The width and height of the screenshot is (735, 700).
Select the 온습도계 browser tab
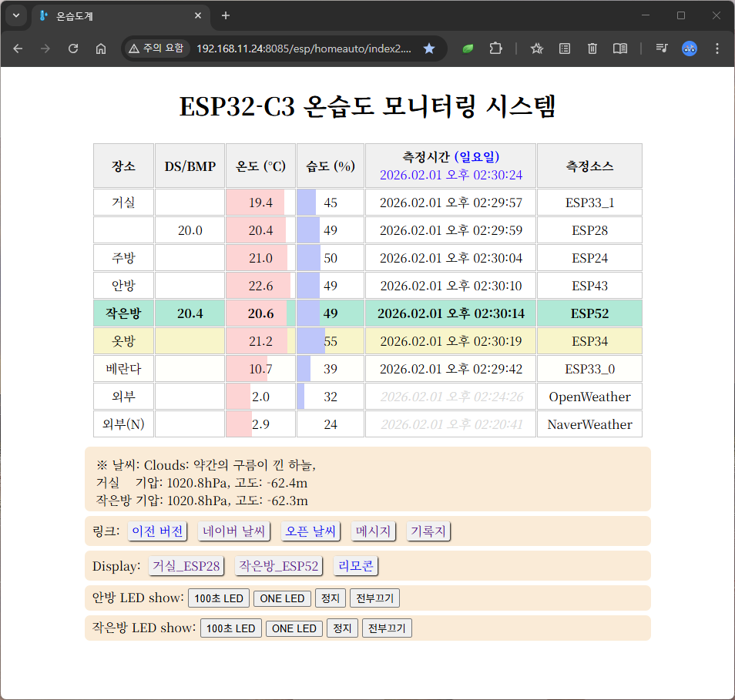click(x=116, y=15)
